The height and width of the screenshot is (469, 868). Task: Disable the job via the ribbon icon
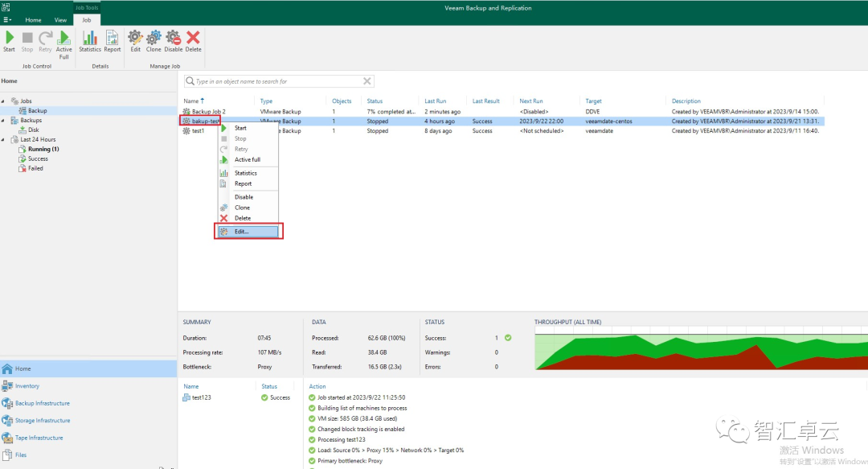pyautogui.click(x=173, y=40)
